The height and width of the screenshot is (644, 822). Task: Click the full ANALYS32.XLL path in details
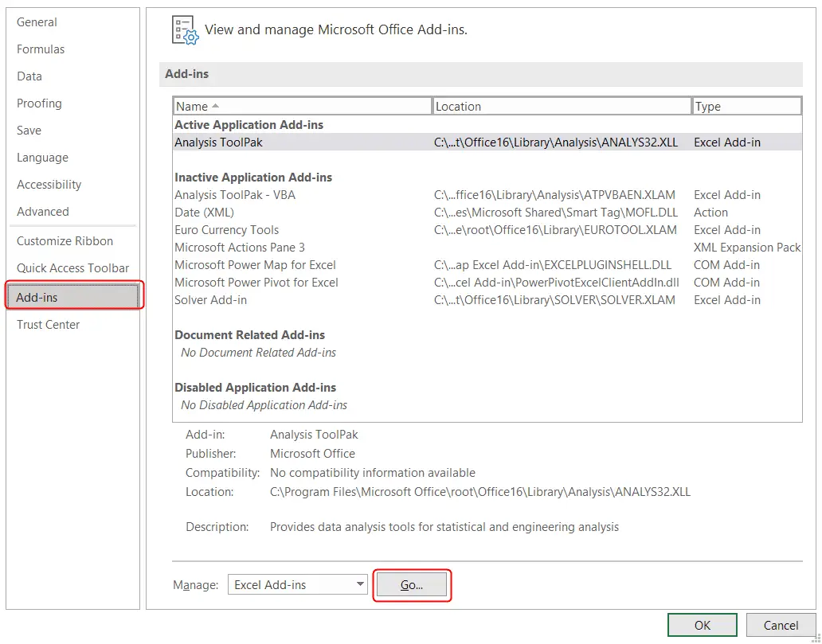click(480, 492)
